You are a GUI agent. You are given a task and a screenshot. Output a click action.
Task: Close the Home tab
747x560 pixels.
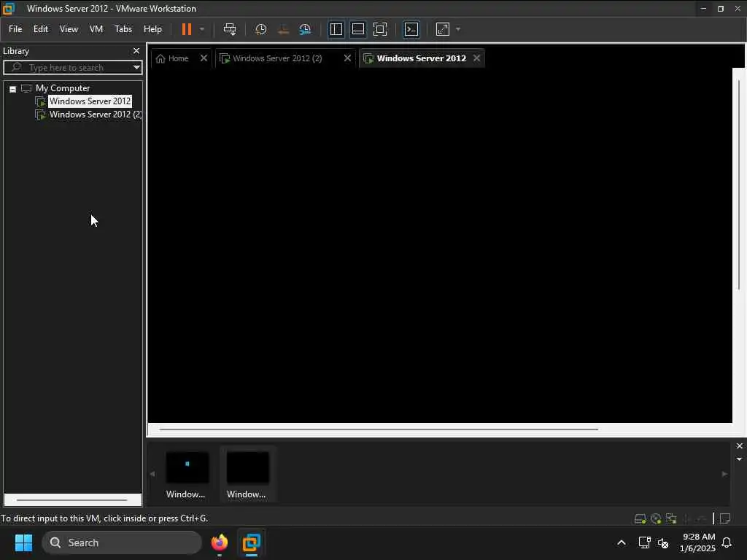pos(204,58)
